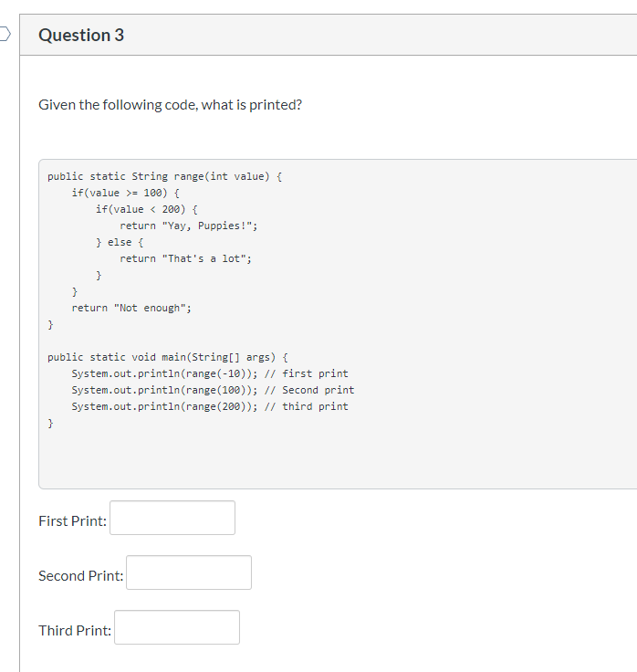
Task: Click the First Print answer field
Action: click(172, 518)
